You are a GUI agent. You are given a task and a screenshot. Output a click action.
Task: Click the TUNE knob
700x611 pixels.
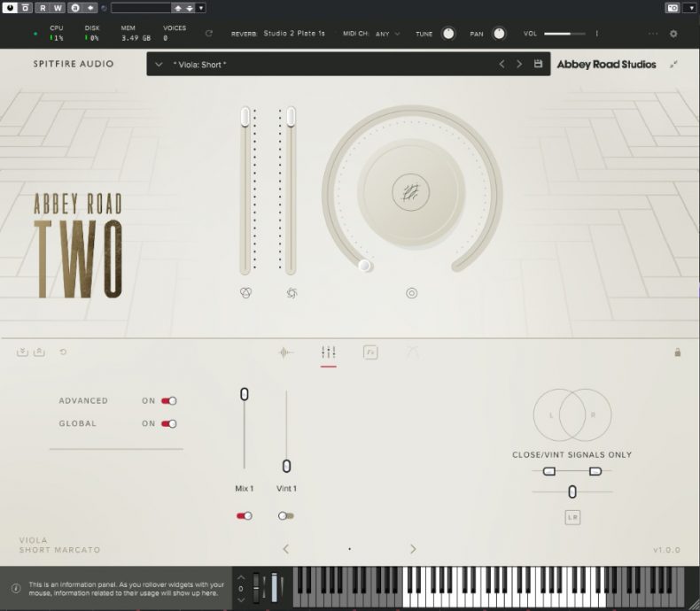[448, 34]
